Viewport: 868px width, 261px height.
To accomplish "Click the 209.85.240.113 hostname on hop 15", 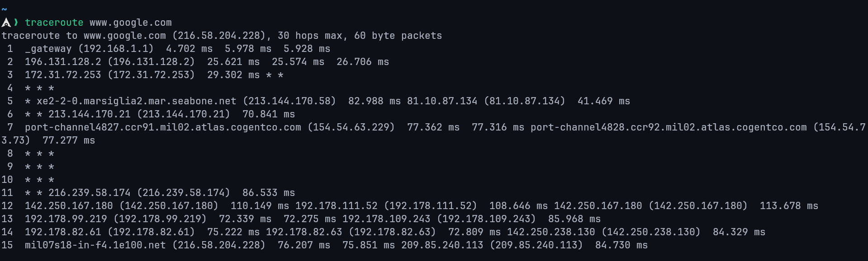I will point(442,245).
